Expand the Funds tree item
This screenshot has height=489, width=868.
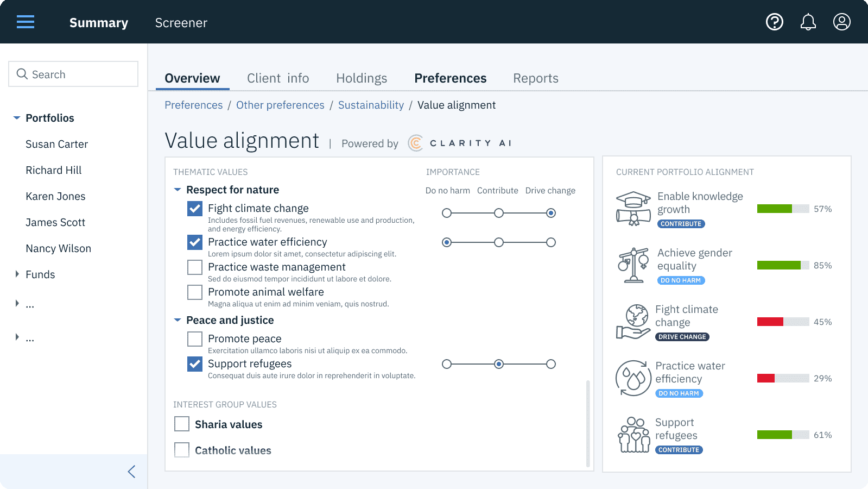17,274
